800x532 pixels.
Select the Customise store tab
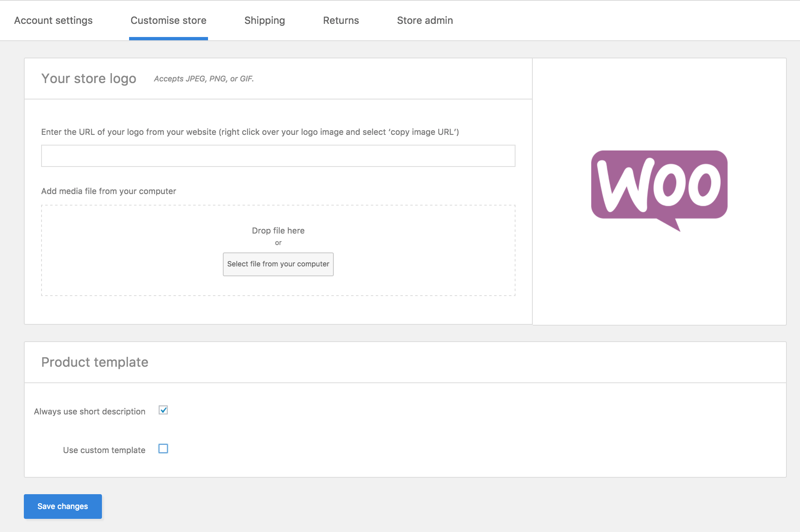coord(168,20)
